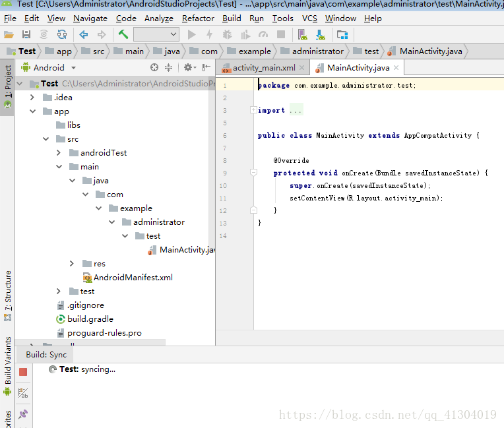504x428 pixels.
Task: Click the Save All toolbar icon
Action: tap(26, 34)
